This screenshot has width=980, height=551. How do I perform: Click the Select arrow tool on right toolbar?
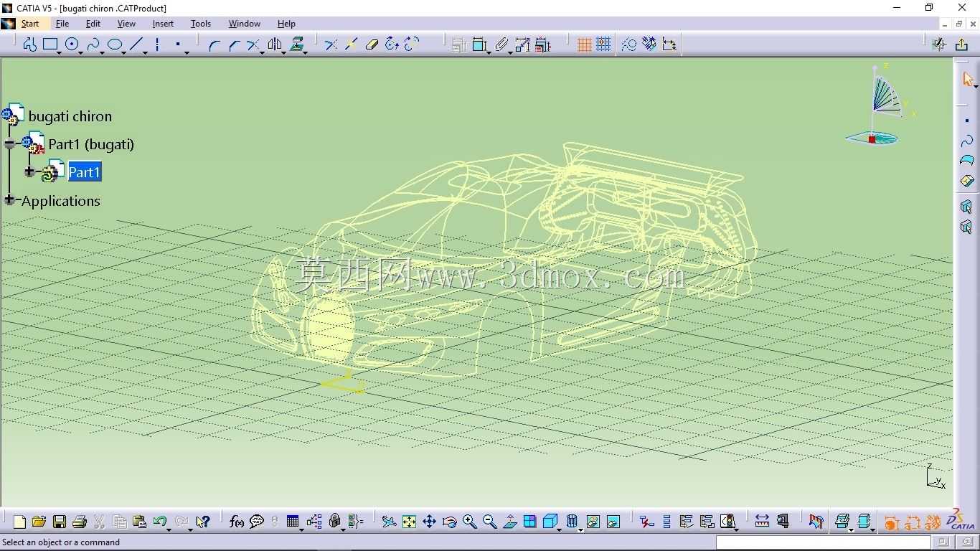pyautogui.click(x=967, y=79)
